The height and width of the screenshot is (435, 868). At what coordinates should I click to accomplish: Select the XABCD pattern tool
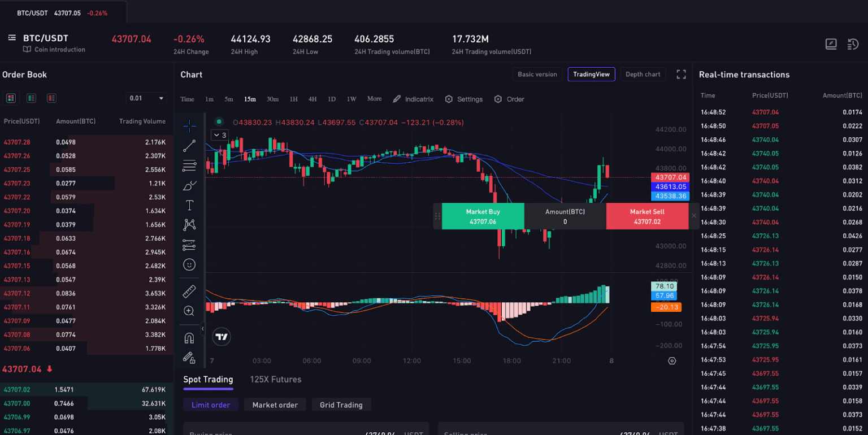tap(189, 224)
